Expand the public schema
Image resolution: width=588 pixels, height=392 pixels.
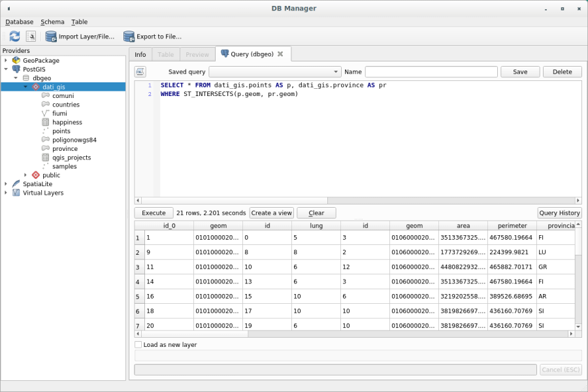(x=26, y=174)
